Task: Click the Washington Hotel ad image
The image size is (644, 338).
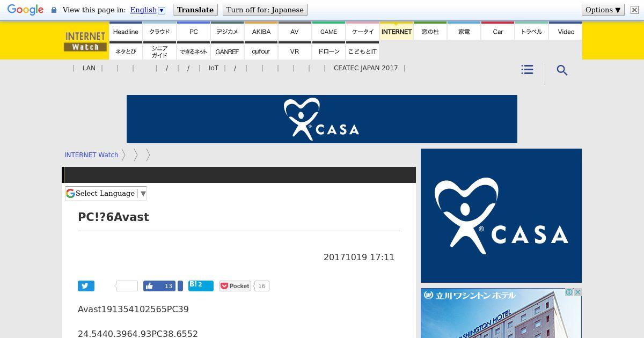Action: click(x=501, y=313)
